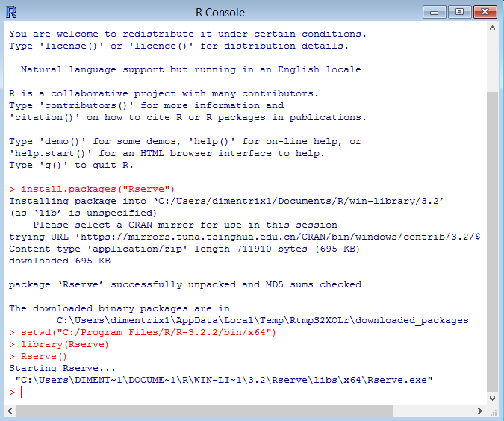Click the 'citation()' on how to cite line

point(187,117)
